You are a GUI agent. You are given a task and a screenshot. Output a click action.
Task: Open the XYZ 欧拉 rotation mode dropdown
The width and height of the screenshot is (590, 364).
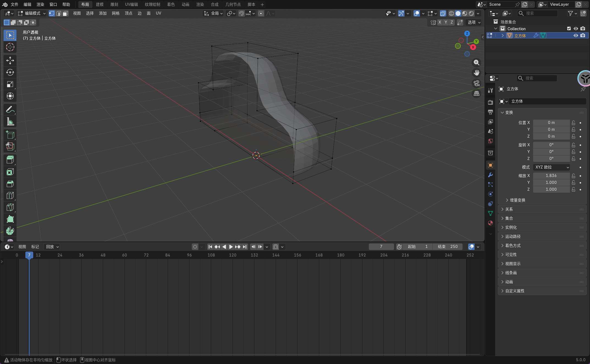[x=552, y=167]
